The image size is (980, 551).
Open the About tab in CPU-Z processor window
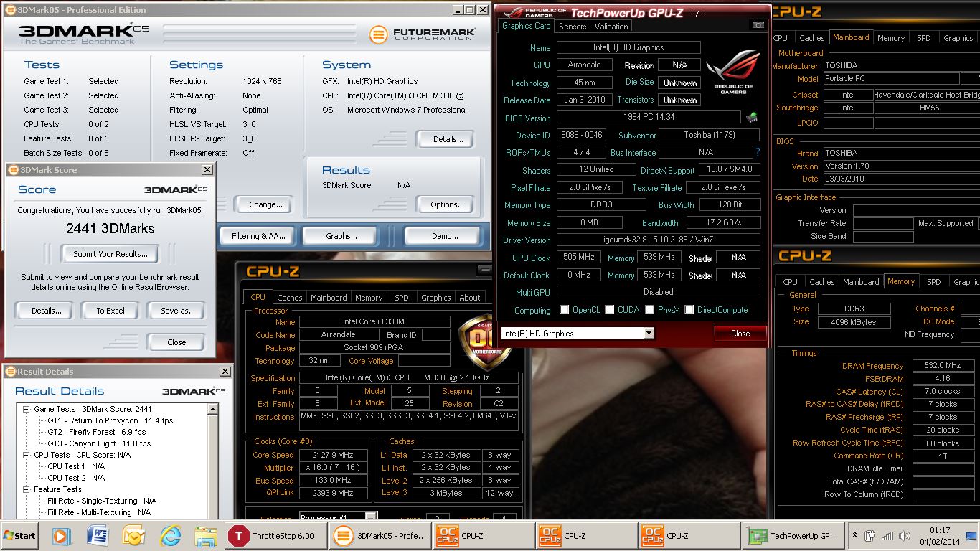[x=470, y=297]
